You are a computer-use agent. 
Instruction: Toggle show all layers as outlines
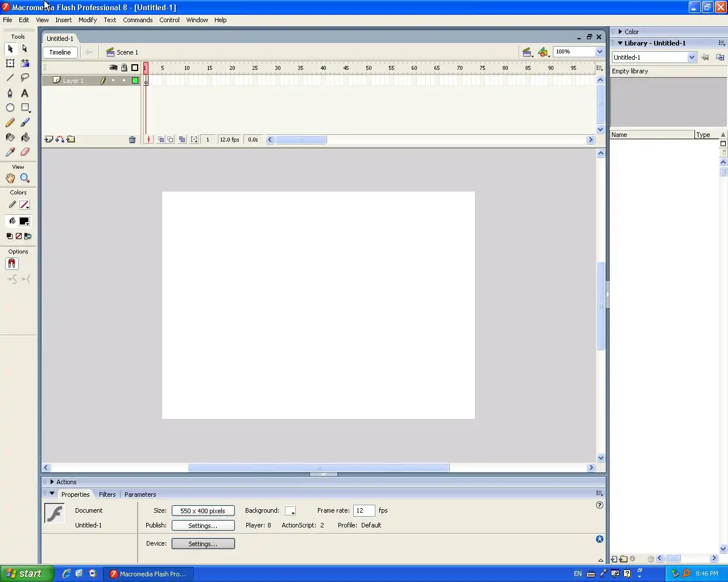click(x=135, y=68)
